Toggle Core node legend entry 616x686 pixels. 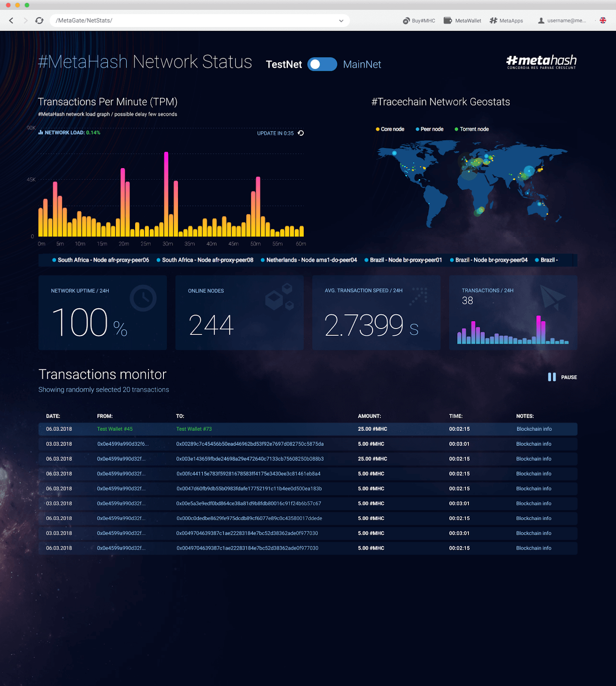pos(390,129)
